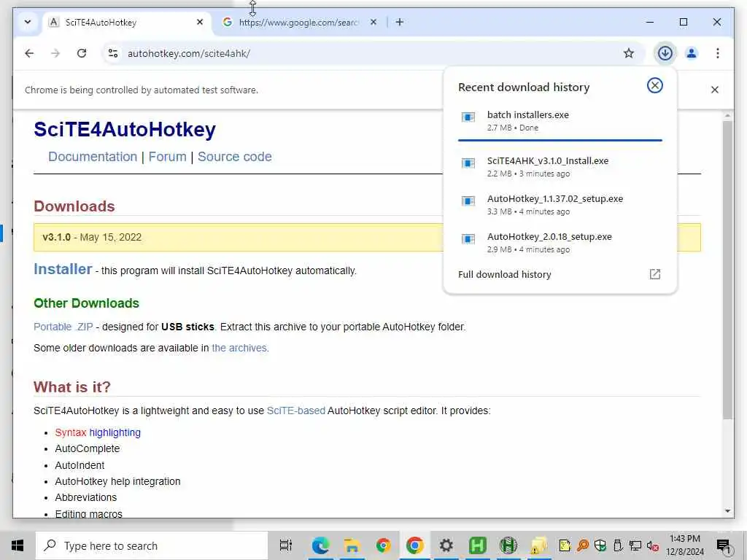
Task: Open batch installers.exe from download list
Action: click(x=560, y=121)
